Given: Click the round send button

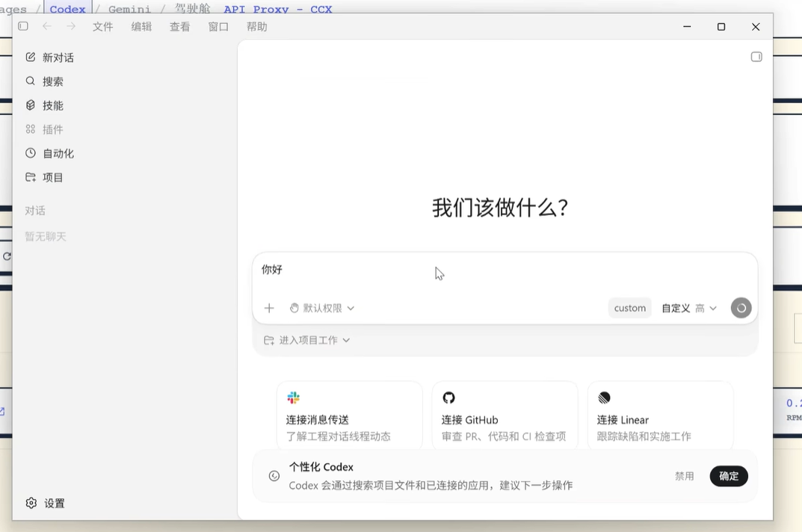Looking at the screenshot, I should (741, 308).
